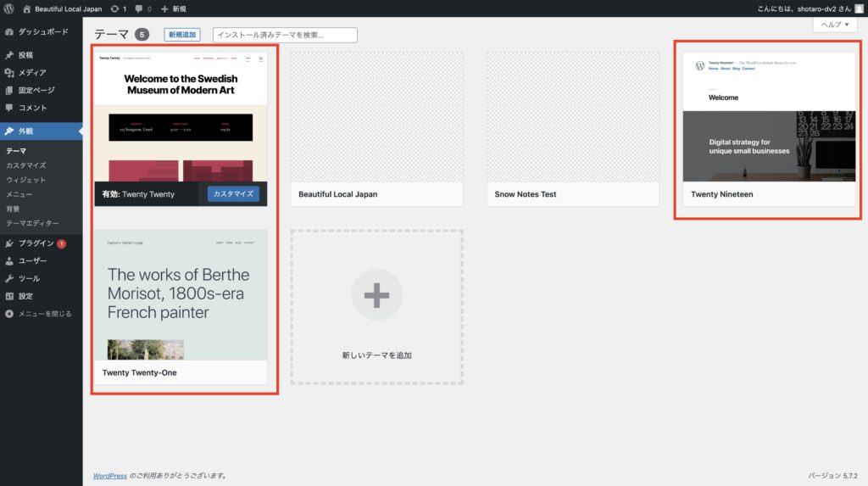Open the Twenty Nineteen theme thumbnail
Viewport: 868px width, 486px height.
(x=769, y=117)
